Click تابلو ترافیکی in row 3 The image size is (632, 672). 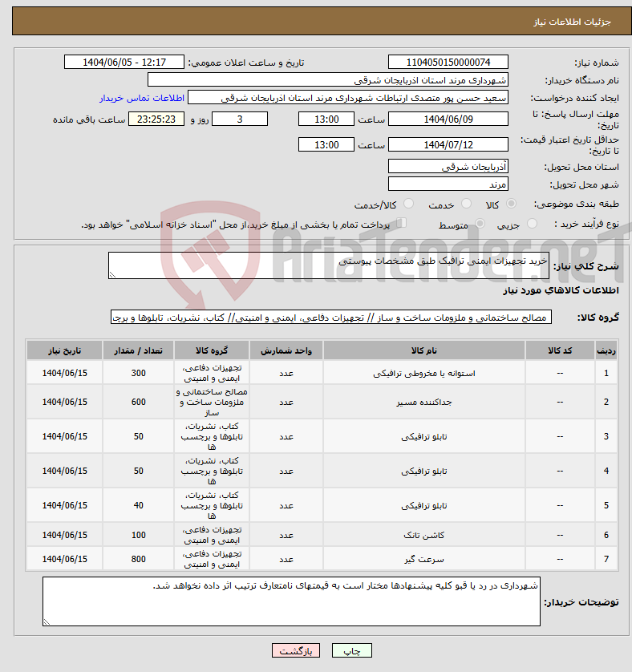(x=424, y=436)
